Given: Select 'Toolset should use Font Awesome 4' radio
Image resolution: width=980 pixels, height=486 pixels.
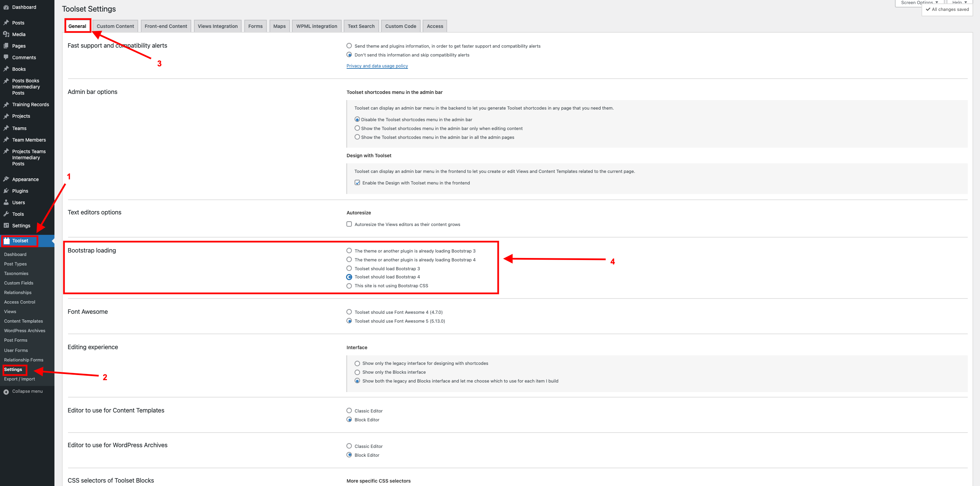Looking at the screenshot, I should click(349, 312).
